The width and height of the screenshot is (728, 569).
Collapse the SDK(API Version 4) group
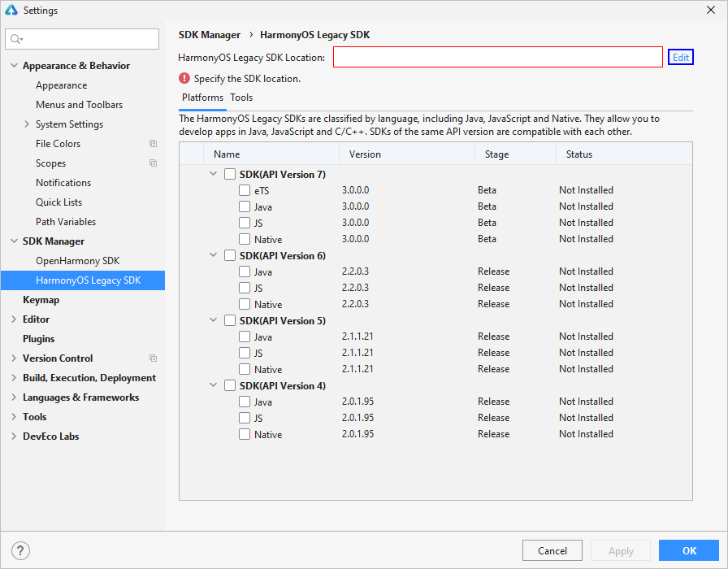pos(213,385)
